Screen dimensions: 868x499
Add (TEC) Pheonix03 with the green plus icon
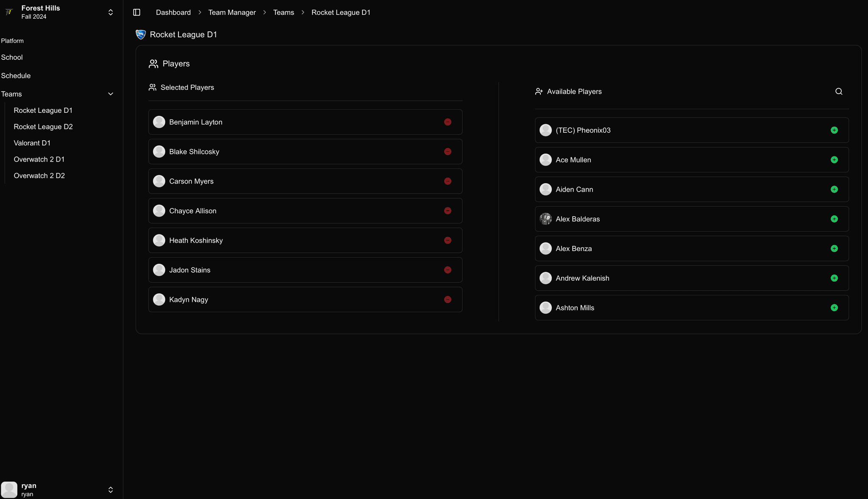pyautogui.click(x=834, y=130)
